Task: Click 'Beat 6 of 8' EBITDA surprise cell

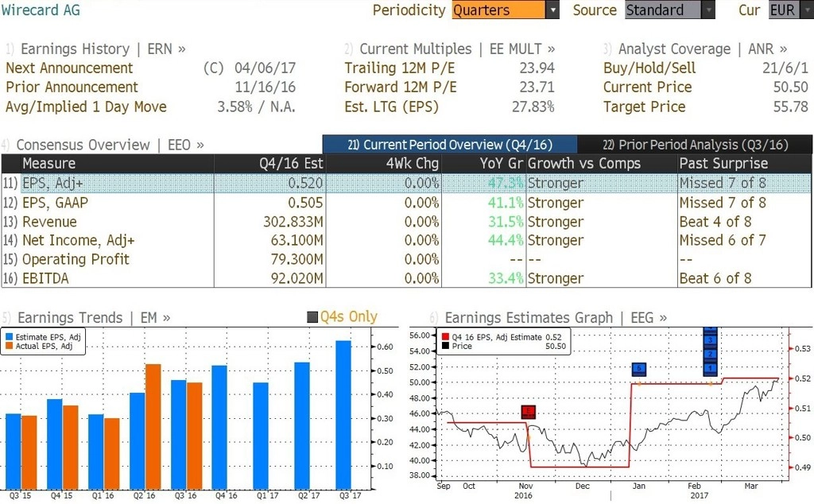Action: tap(715, 278)
